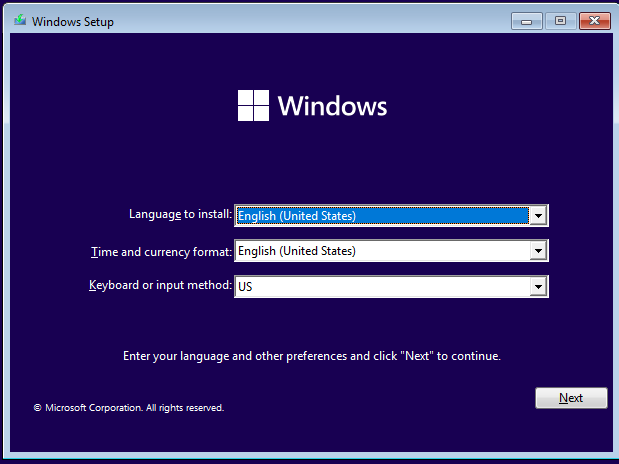Click the large "Windows" wordmark text
This screenshot has height=464, width=619.
pos(332,106)
